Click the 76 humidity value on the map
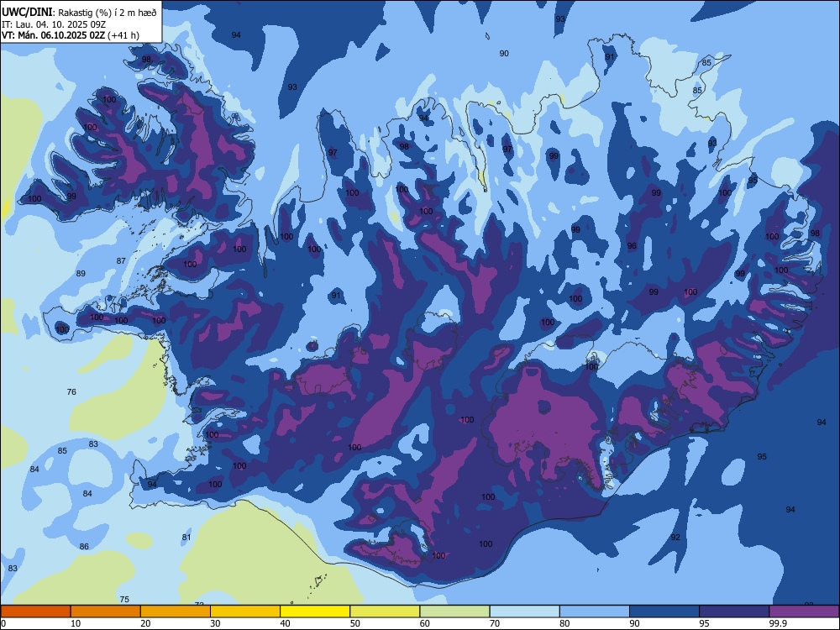Screen dimensions: 840x630 click(x=71, y=392)
